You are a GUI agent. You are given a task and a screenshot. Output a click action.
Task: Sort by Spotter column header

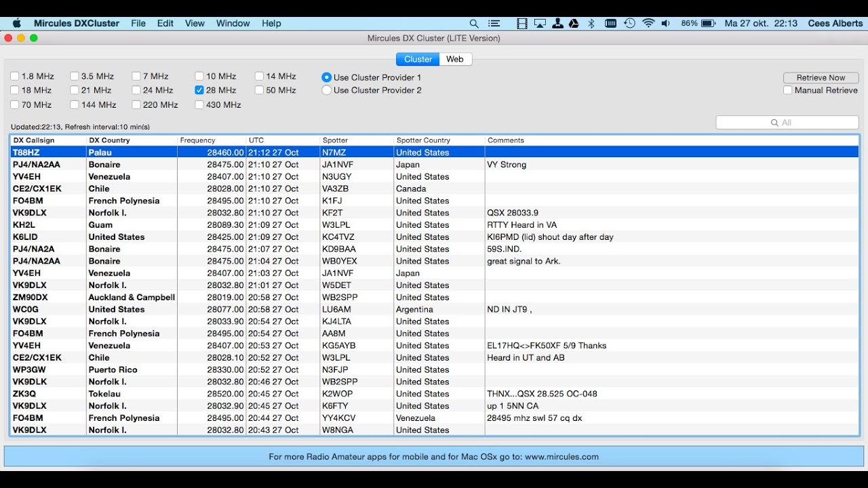point(357,140)
